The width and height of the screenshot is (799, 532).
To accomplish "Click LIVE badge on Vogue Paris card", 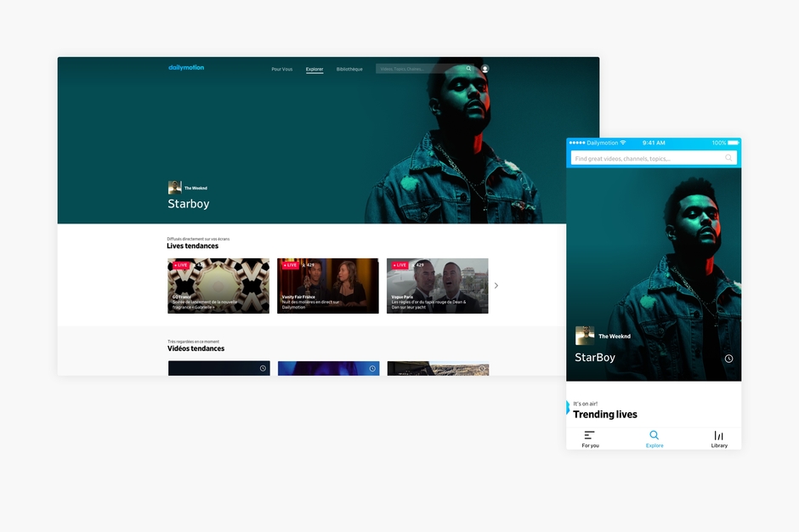I will pyautogui.click(x=400, y=265).
